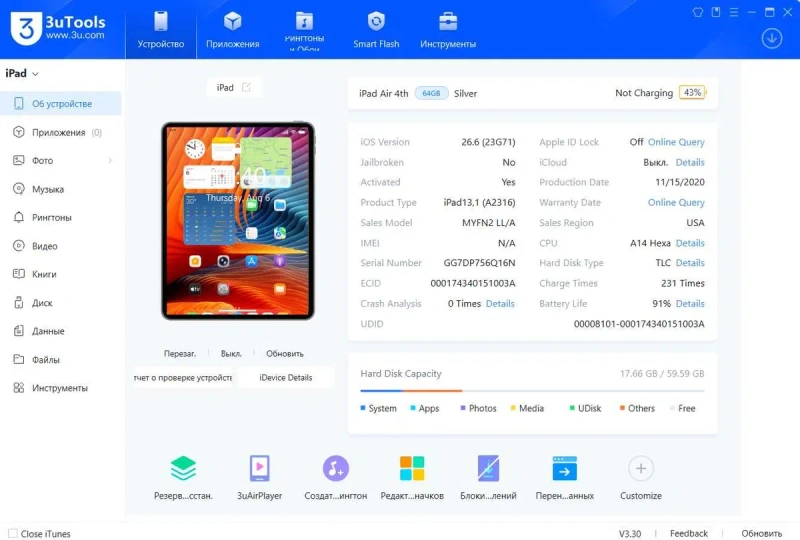Click Online Query for Apple ID Lock
Screen dimensions: 800x540
point(676,142)
